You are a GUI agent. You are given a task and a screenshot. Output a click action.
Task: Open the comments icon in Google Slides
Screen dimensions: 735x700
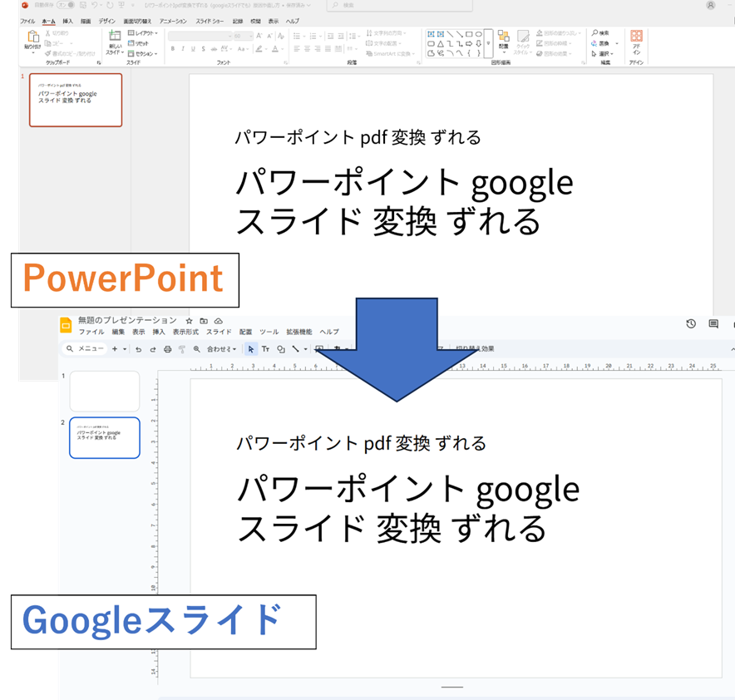713,324
